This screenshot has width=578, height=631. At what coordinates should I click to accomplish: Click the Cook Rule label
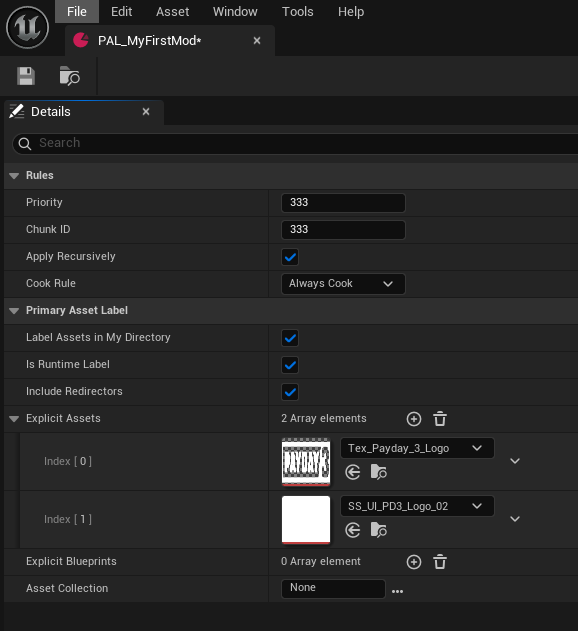pyautogui.click(x=51, y=283)
